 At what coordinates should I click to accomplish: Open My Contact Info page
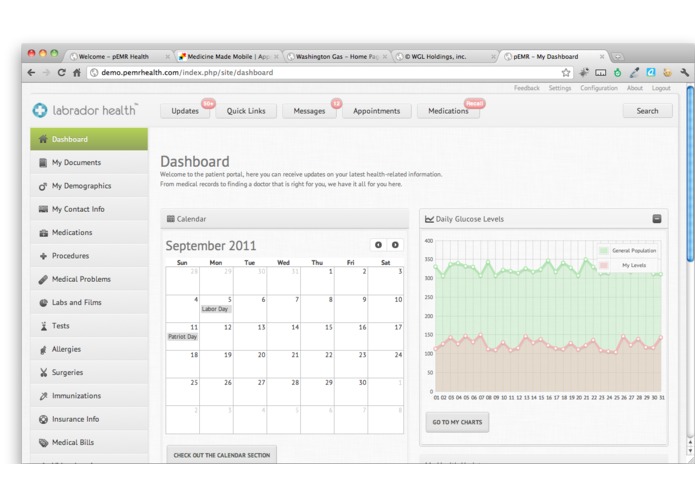[x=89, y=209]
